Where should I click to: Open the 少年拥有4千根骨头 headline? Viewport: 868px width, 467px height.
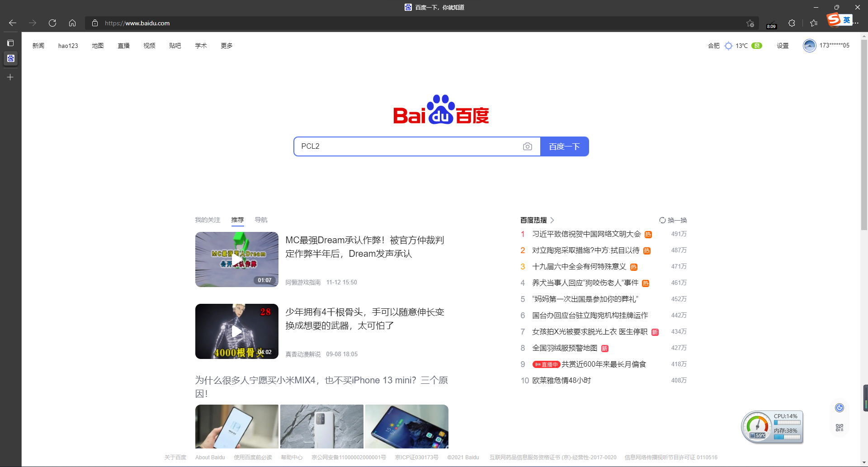[365, 319]
